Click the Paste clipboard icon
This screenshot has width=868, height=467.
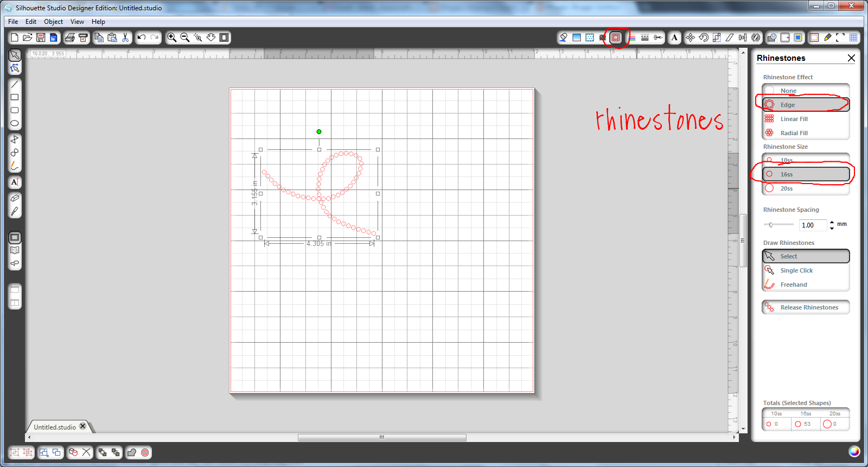click(112, 37)
